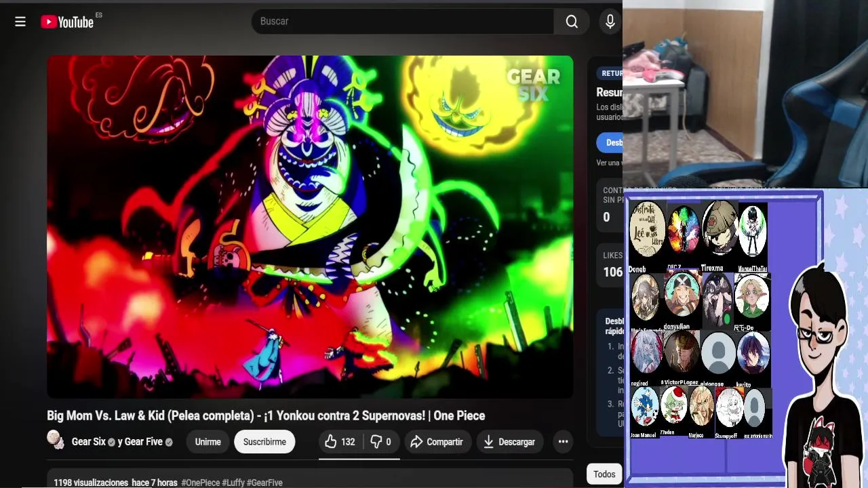The width and height of the screenshot is (868, 488).
Task: Download the video via Descargar
Action: click(510, 442)
